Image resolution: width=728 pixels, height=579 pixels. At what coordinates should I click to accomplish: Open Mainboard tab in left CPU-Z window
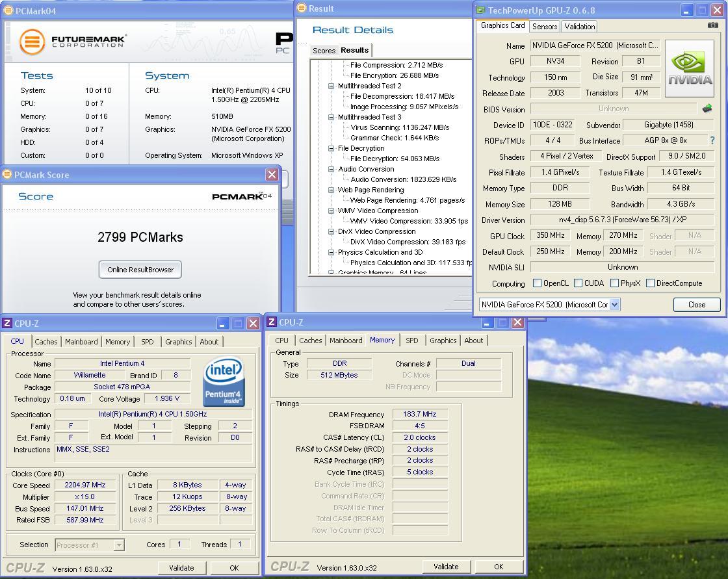point(81,342)
